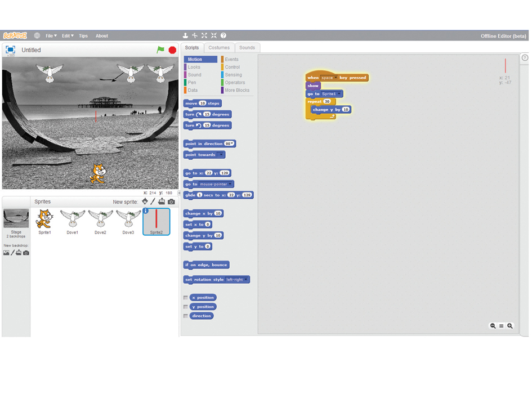This screenshot has width=532, height=399.
Task: Select the Pen block category
Action: (192, 83)
